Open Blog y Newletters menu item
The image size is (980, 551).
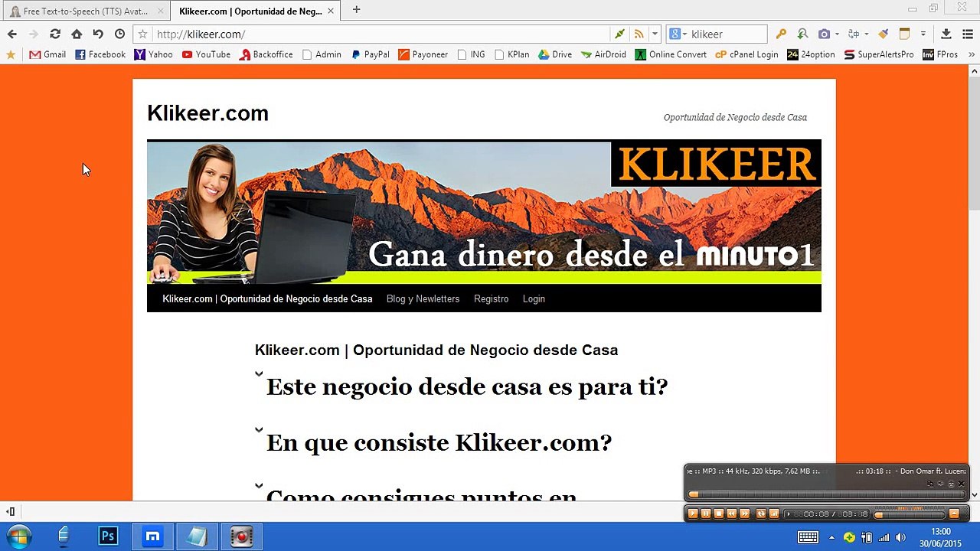423,298
